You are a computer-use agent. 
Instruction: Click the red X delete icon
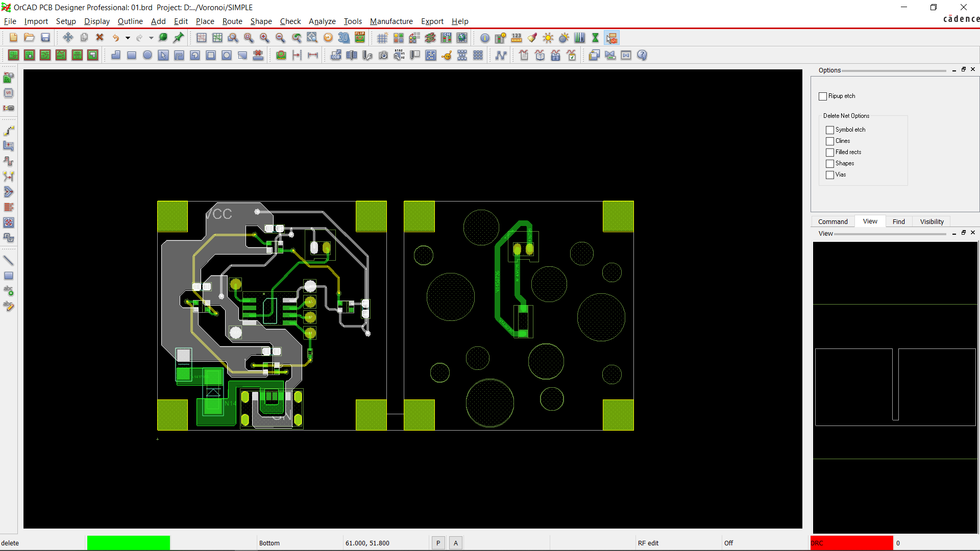100,38
